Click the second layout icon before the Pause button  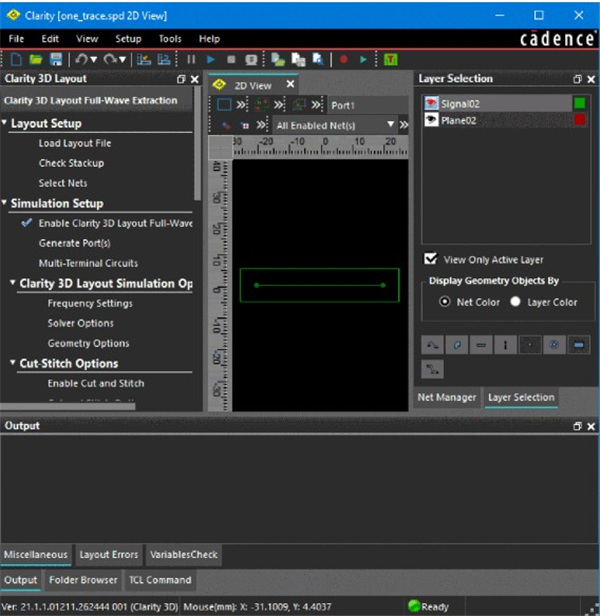click(163, 60)
